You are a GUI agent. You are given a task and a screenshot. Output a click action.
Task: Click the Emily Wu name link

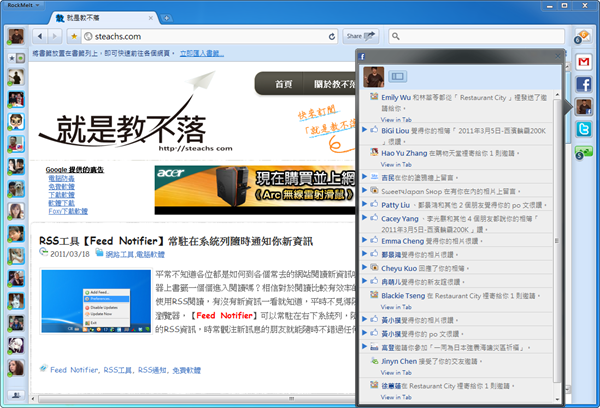pyautogui.click(x=396, y=98)
